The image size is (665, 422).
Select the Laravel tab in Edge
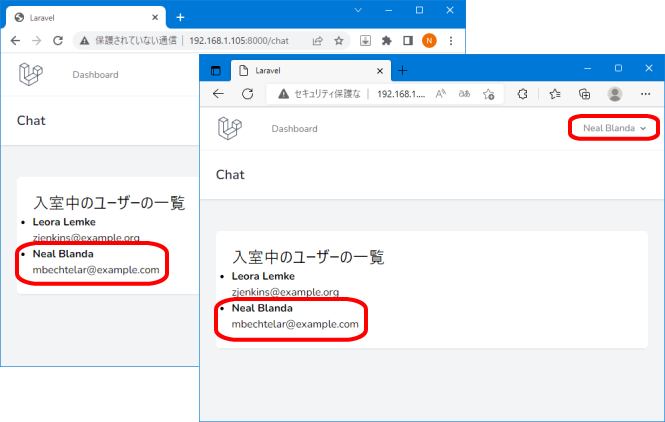point(310,70)
